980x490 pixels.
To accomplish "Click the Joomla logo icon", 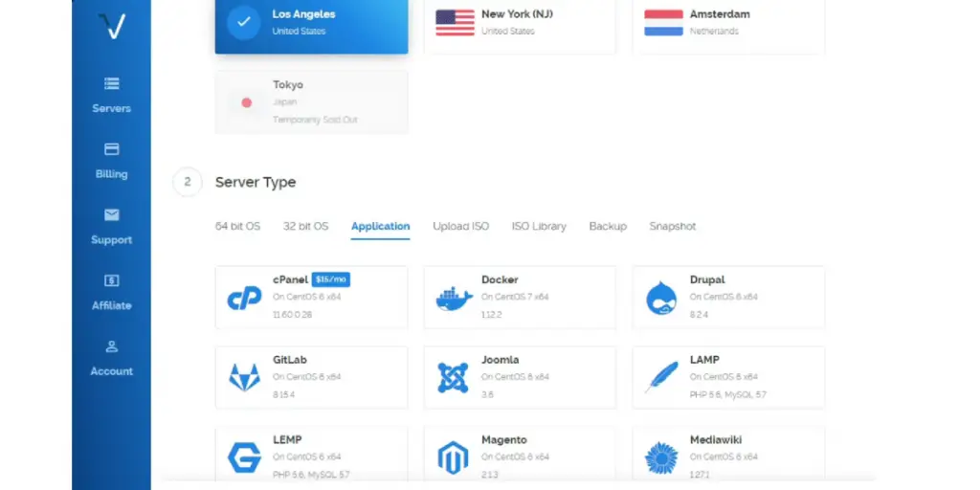I will [x=453, y=377].
